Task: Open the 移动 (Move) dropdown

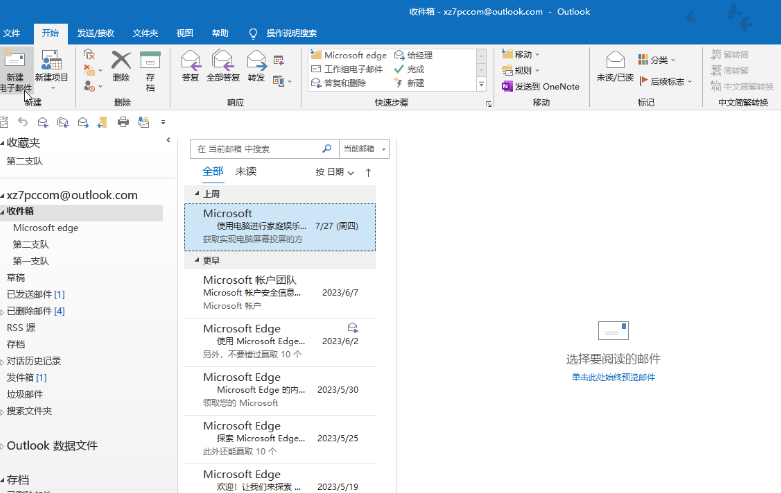Action: [x=521, y=54]
